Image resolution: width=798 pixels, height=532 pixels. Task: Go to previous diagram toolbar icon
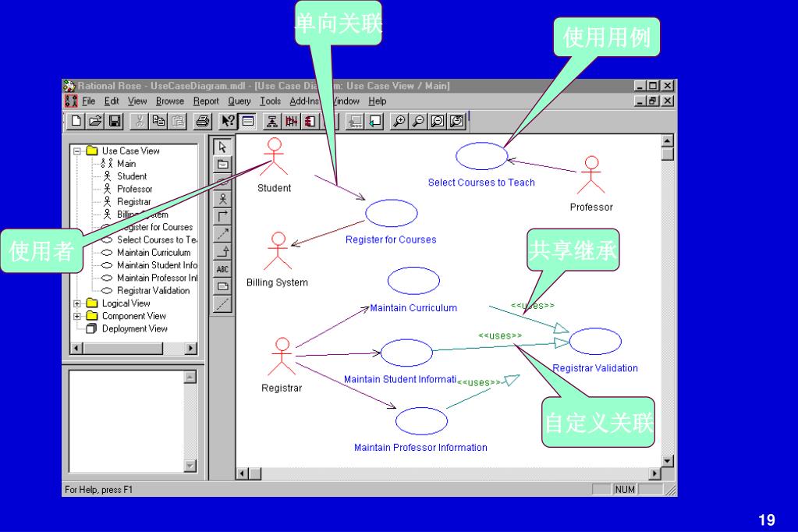375,121
